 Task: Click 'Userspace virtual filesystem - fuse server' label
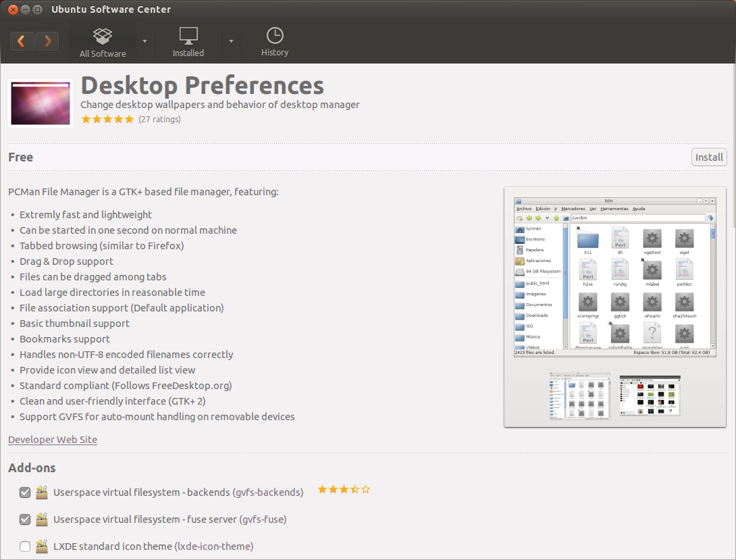pos(170,519)
